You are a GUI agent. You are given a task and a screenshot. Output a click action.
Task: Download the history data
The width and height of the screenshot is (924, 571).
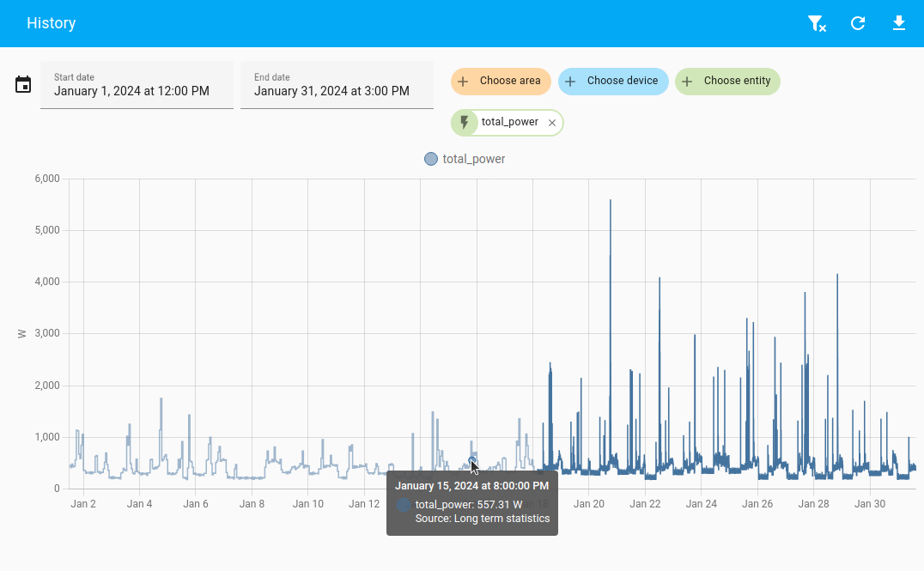899,23
